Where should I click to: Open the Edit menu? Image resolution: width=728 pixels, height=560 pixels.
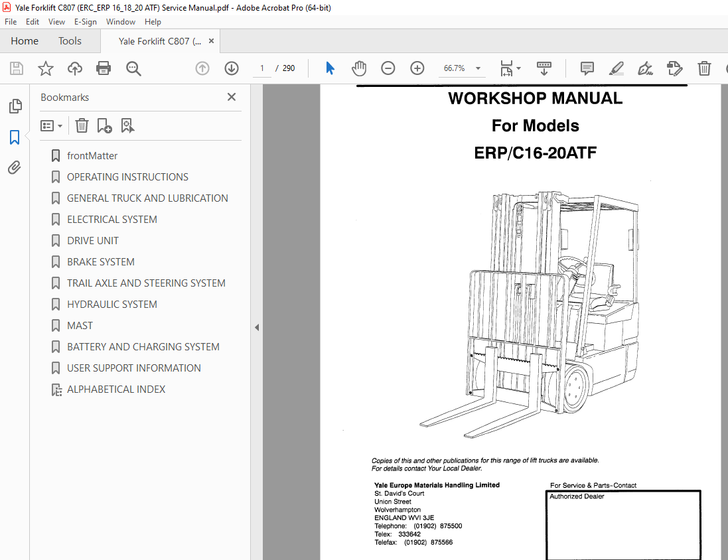pos(33,22)
